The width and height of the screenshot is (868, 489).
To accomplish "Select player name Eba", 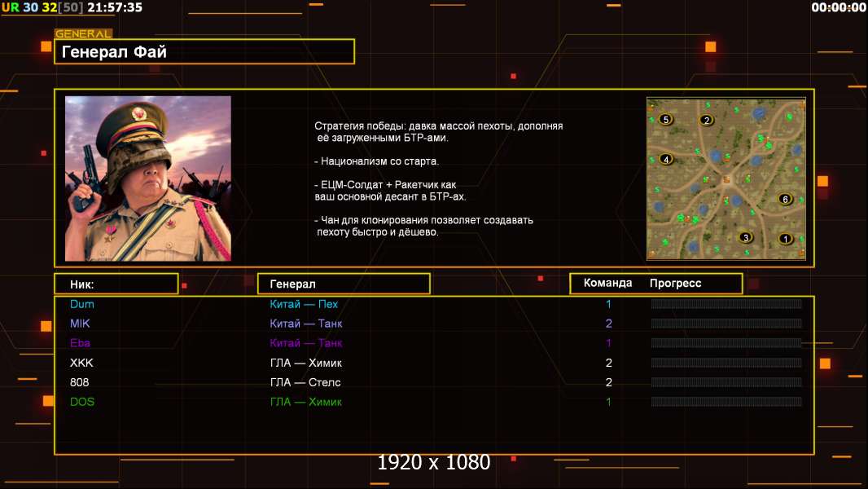I will pyautogui.click(x=80, y=343).
